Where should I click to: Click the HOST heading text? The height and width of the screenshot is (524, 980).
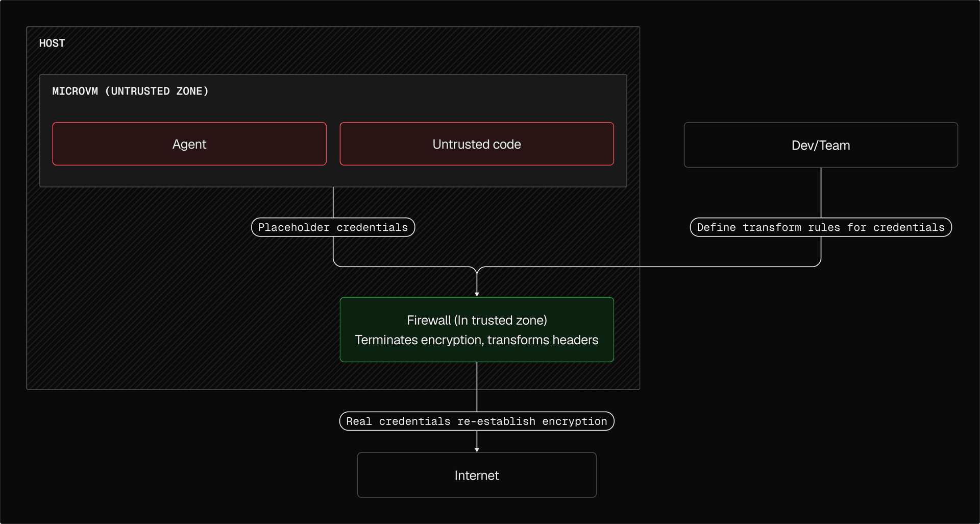coord(52,43)
